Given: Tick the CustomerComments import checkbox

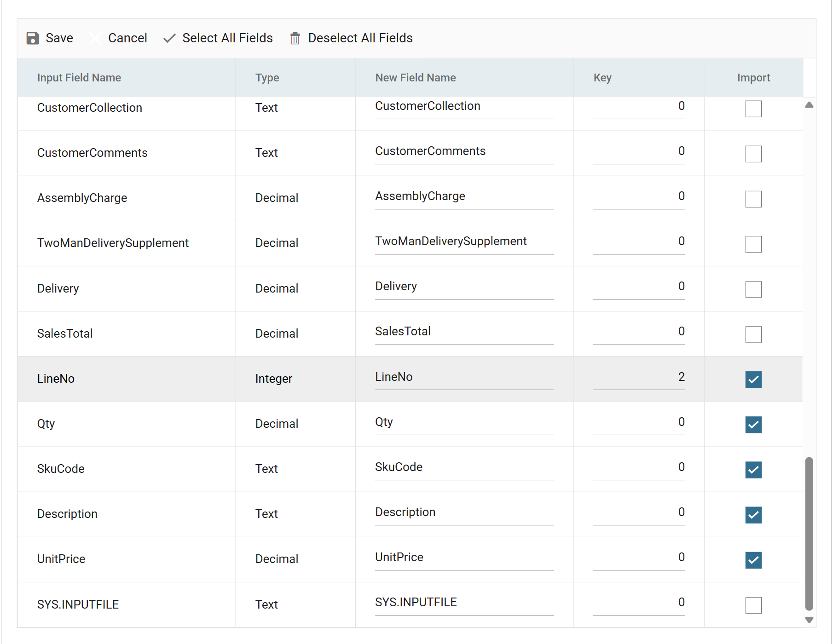Looking at the screenshot, I should pyautogui.click(x=753, y=154).
